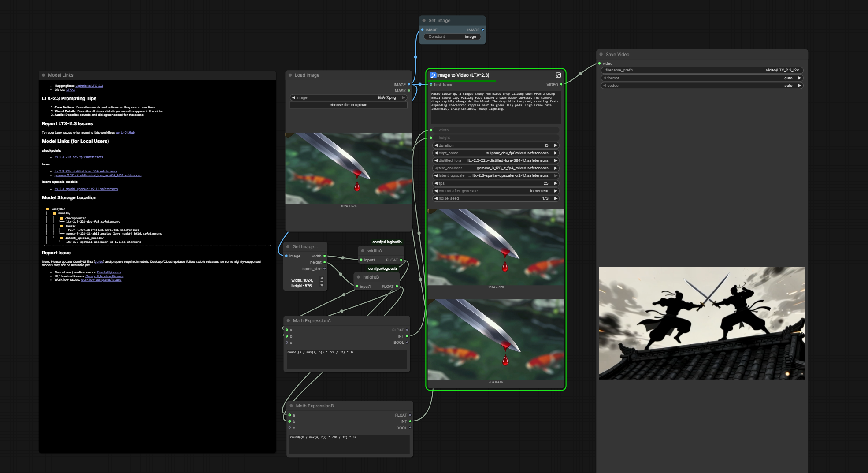
Task: Click the Constant field in Set_image node
Action: tap(452, 37)
